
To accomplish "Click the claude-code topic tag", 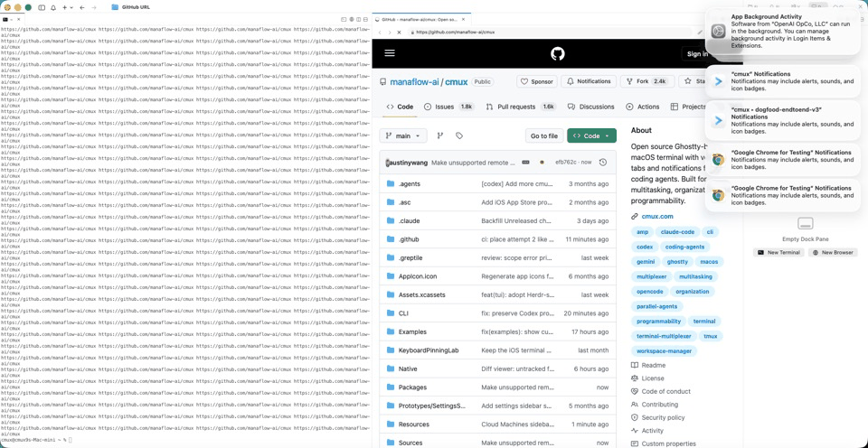I will 677,232.
